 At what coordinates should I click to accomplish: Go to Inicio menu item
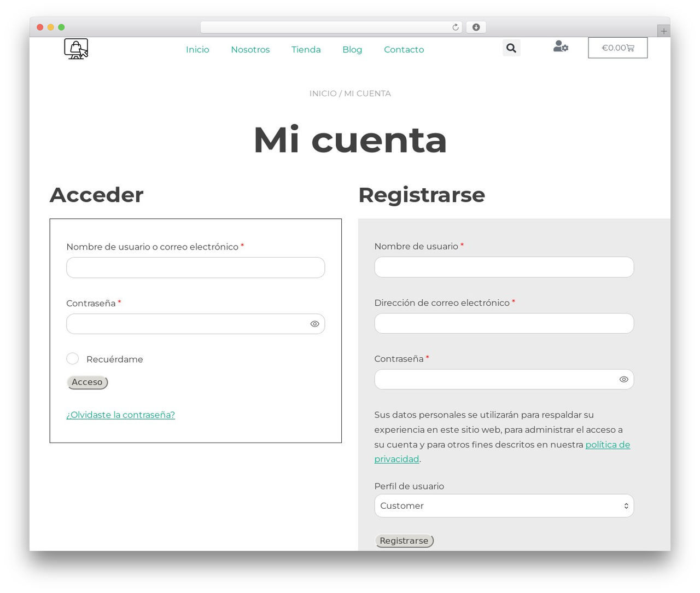(197, 49)
